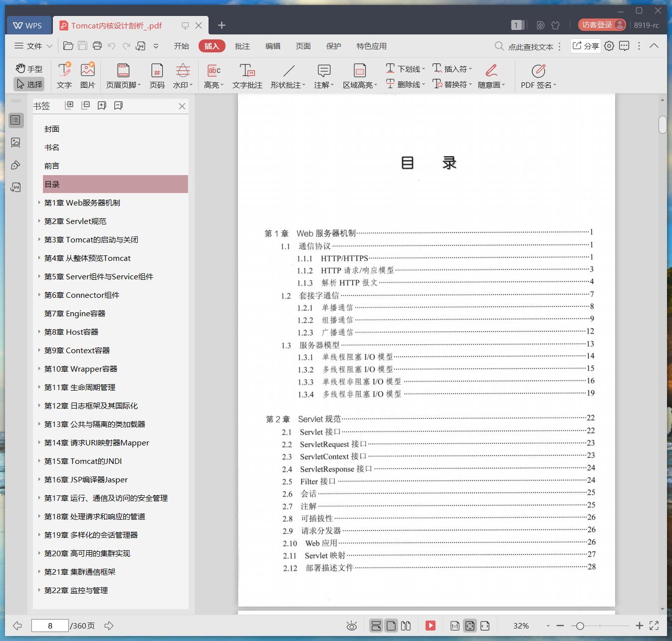Switch to 编辑 ribbon tab
This screenshot has height=641, width=672.
pyautogui.click(x=273, y=46)
